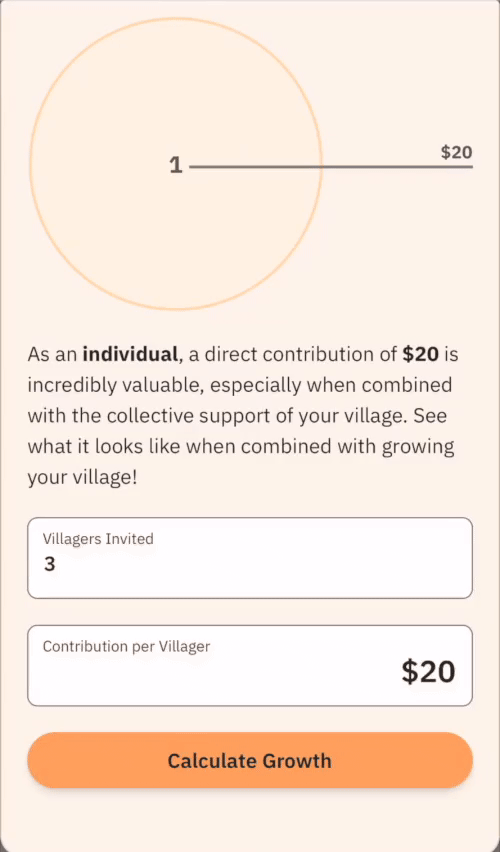Click the "Contribution per Villager" label text

coord(126,646)
